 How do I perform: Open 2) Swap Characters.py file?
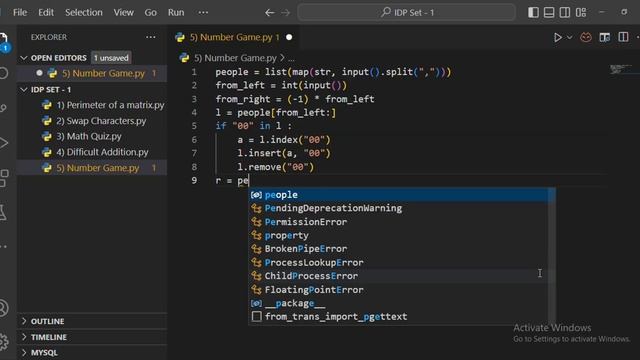(x=93, y=121)
